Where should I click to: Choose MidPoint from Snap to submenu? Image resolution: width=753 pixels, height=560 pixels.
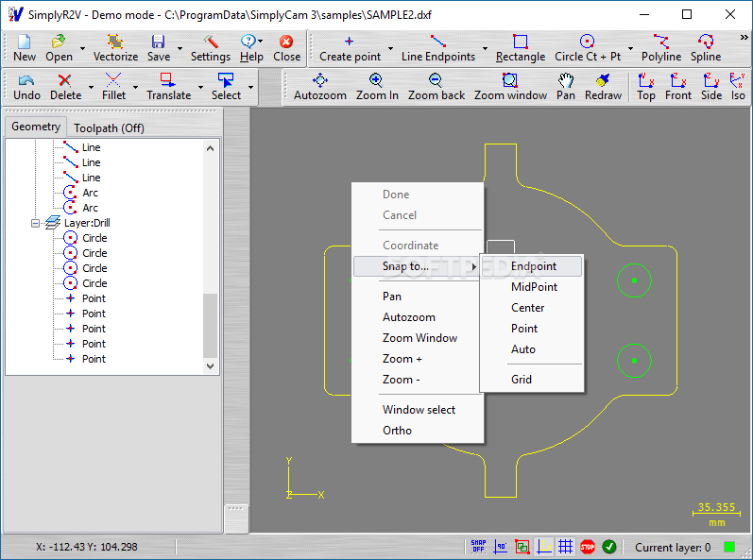click(534, 287)
